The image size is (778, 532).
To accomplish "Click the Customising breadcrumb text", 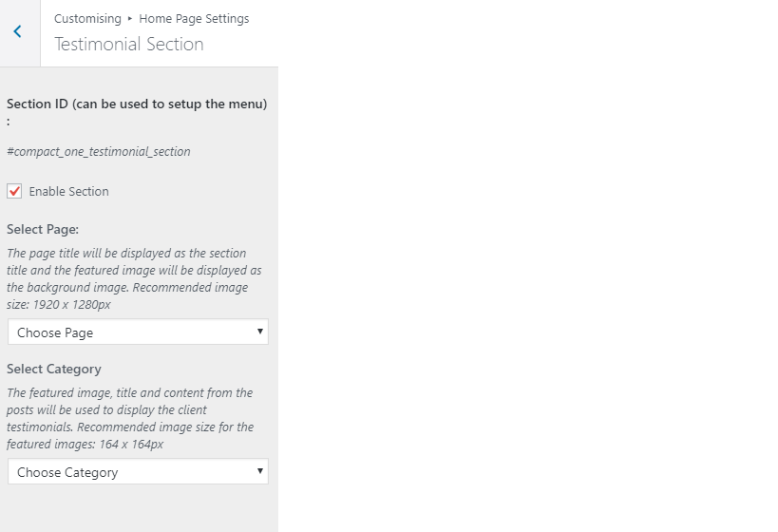I will click(87, 19).
